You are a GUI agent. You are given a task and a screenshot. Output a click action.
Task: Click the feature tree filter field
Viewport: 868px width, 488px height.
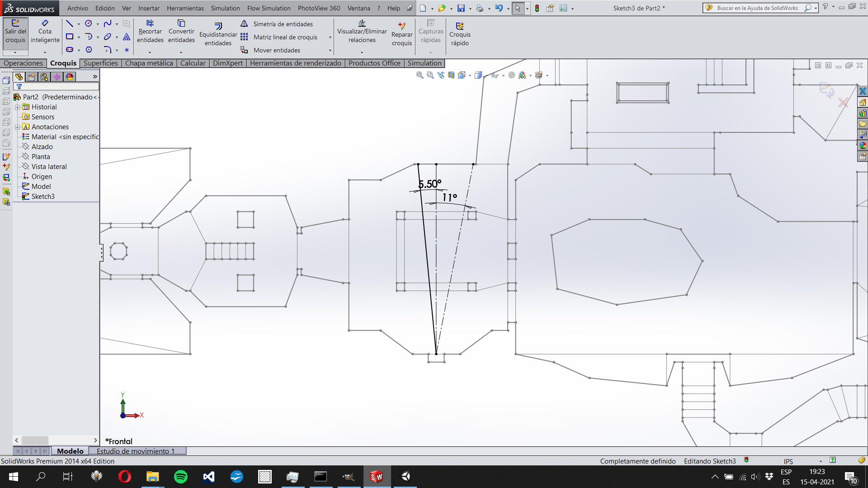click(57, 87)
